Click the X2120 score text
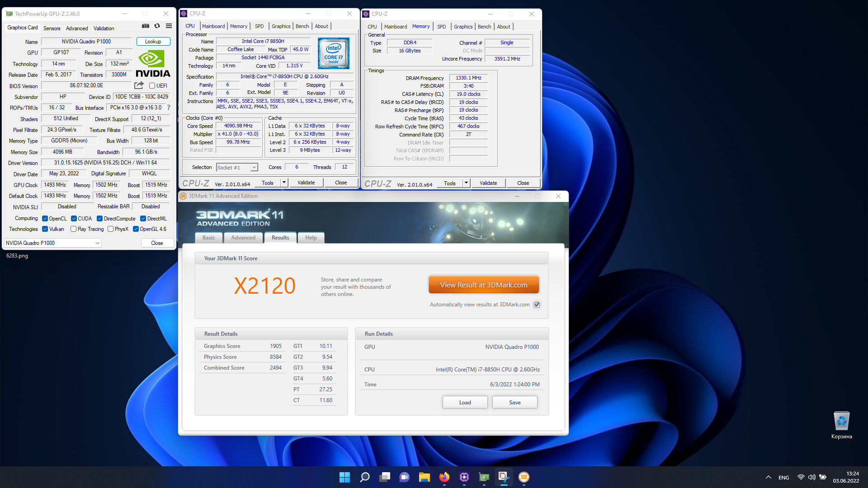This screenshot has width=868, height=488. click(x=264, y=286)
